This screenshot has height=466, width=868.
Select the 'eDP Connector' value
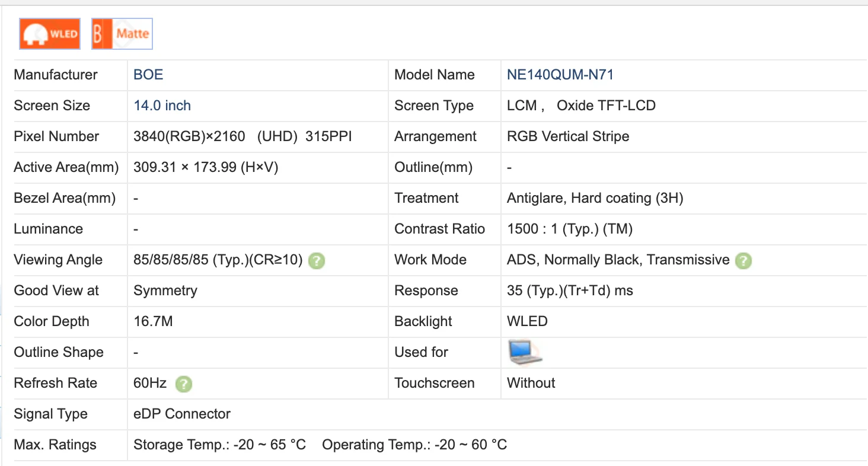[x=182, y=414]
